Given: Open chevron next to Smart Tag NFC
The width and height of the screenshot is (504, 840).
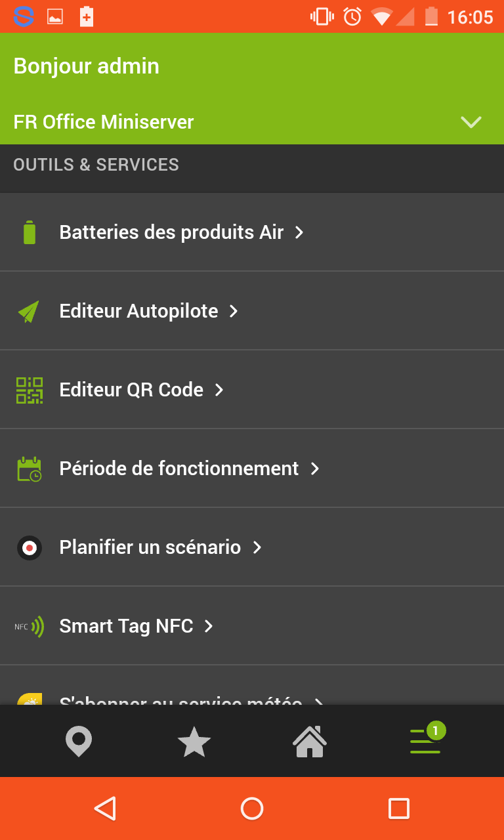Looking at the screenshot, I should coord(209,626).
